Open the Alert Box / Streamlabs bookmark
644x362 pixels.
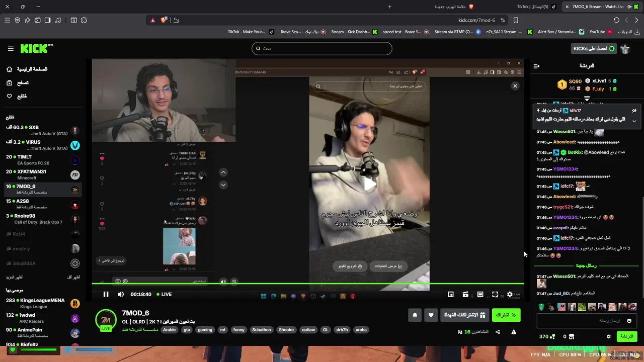click(560, 32)
